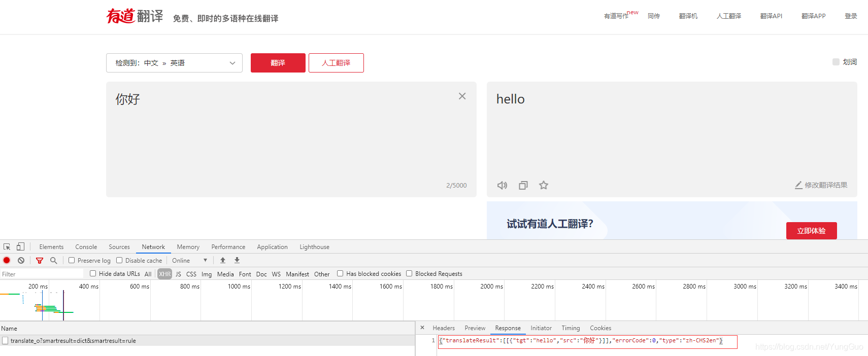
Task: Open the Memory tab
Action: click(x=188, y=247)
